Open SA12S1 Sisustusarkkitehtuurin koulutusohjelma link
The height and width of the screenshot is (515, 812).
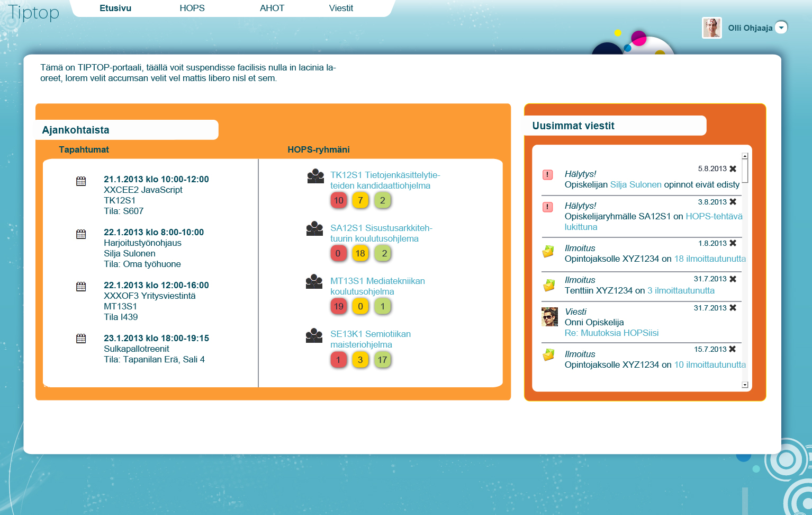381,233
